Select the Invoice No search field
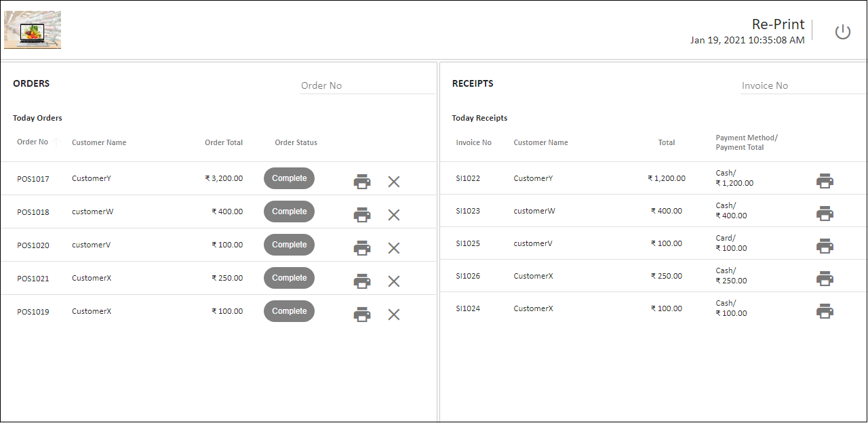868x423 pixels. click(800, 85)
